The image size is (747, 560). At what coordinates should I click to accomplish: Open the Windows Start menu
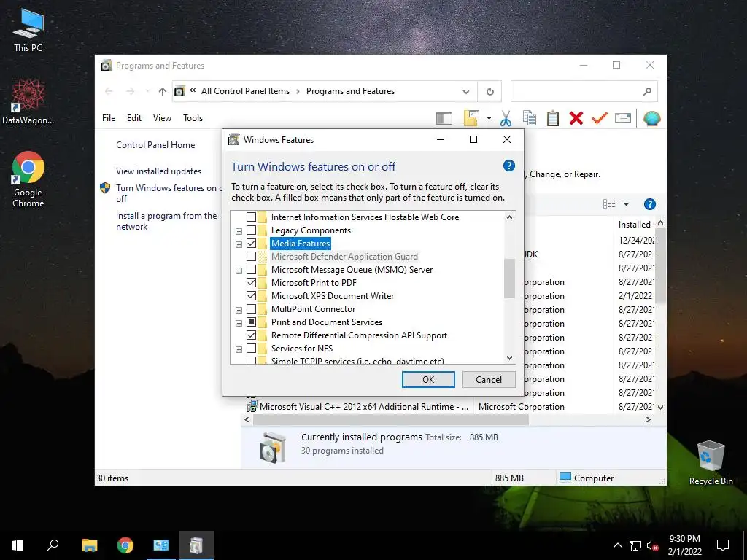click(x=18, y=545)
